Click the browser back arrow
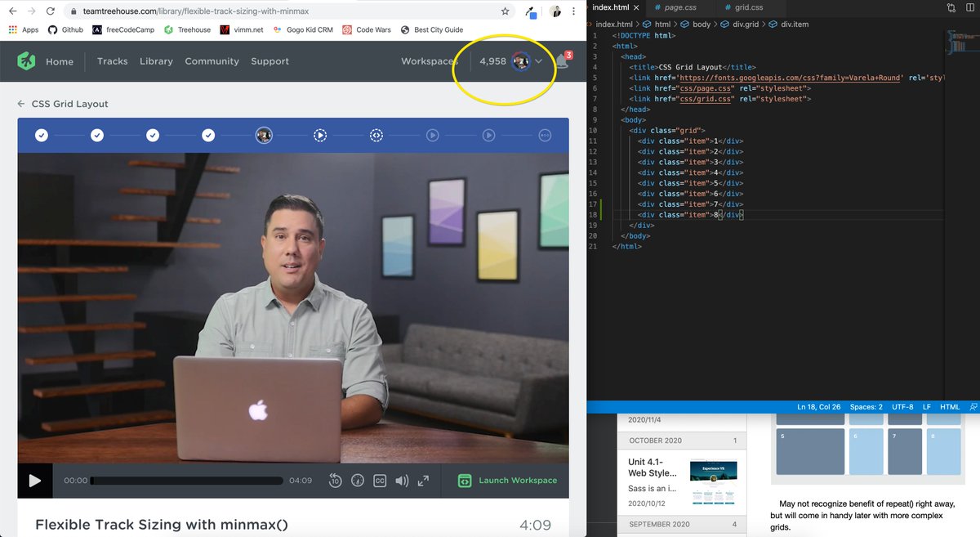Image resolution: width=980 pixels, height=537 pixels. click(11, 11)
